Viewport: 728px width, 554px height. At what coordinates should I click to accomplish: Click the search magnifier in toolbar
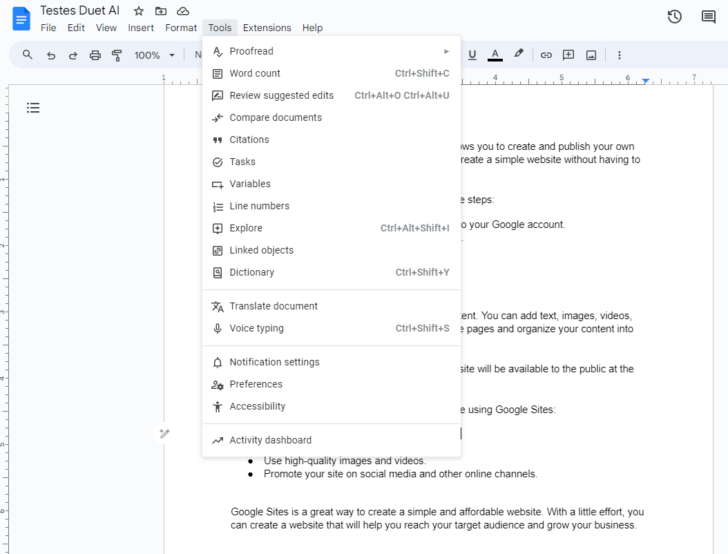click(27, 55)
